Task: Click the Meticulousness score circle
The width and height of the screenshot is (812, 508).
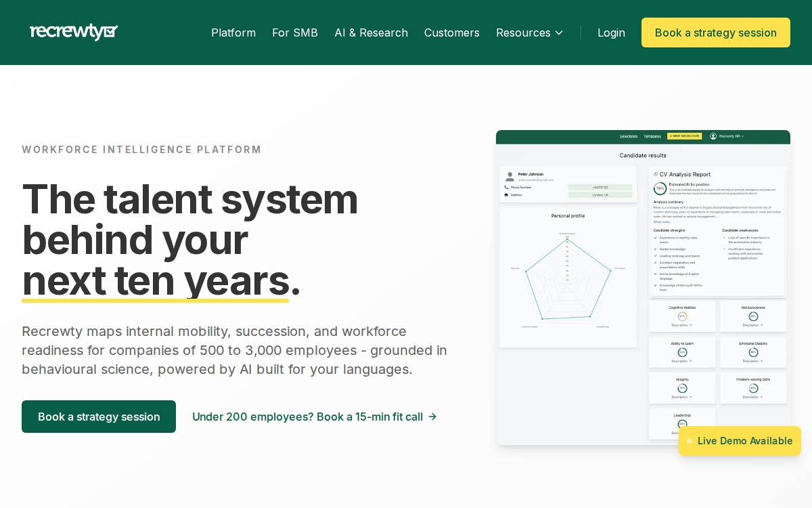Action: tap(753, 316)
